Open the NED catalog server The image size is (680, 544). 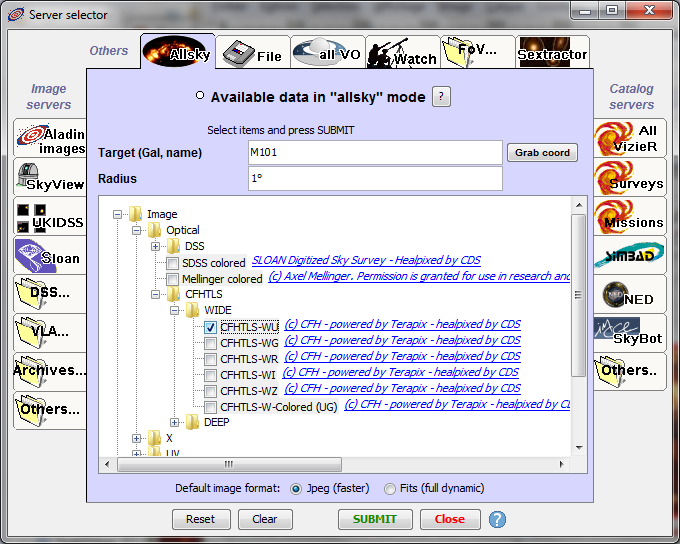pos(630,294)
